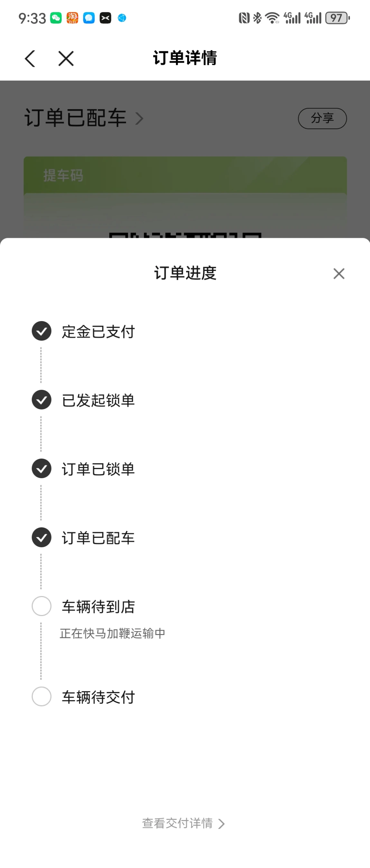Select the 已发起锁单 checkmark circle

42,400
